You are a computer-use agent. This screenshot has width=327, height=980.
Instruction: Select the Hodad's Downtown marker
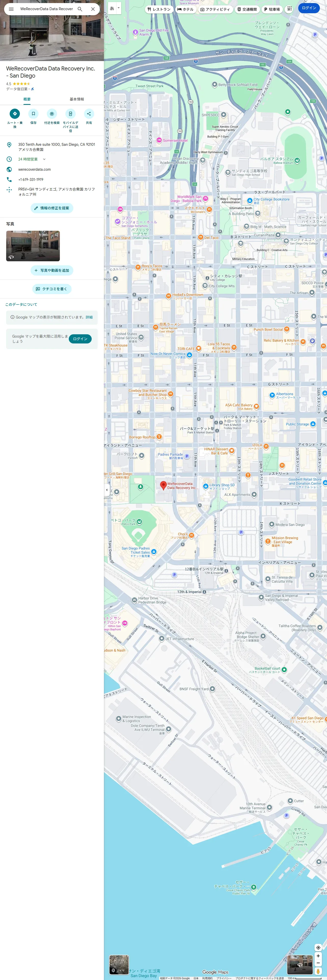[x=168, y=296]
